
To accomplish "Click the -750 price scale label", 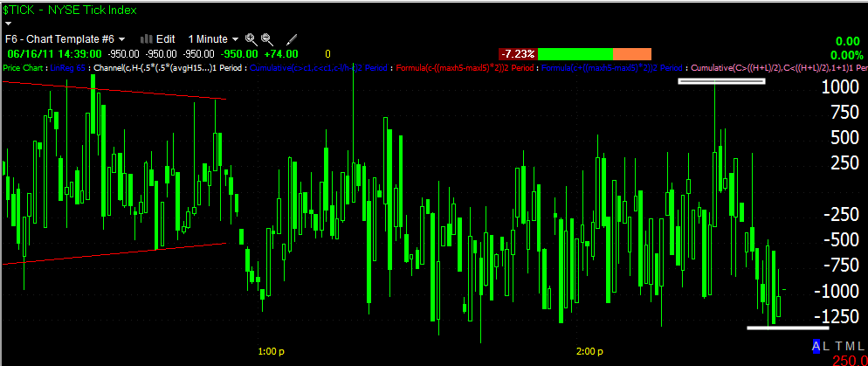I will click(844, 266).
